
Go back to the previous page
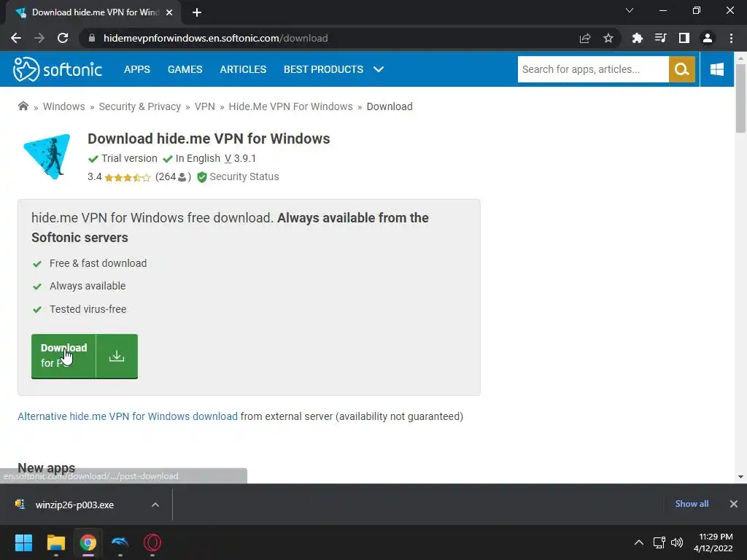(16, 38)
